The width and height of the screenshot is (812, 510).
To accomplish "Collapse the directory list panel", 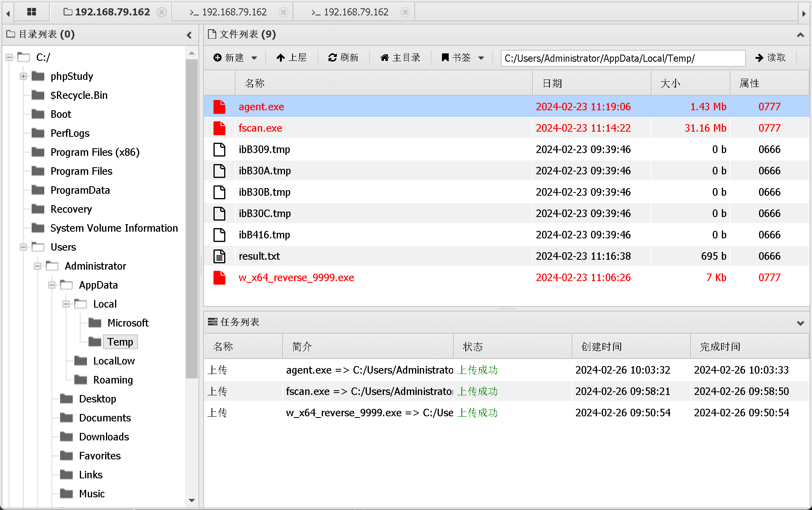I will 189,35.
